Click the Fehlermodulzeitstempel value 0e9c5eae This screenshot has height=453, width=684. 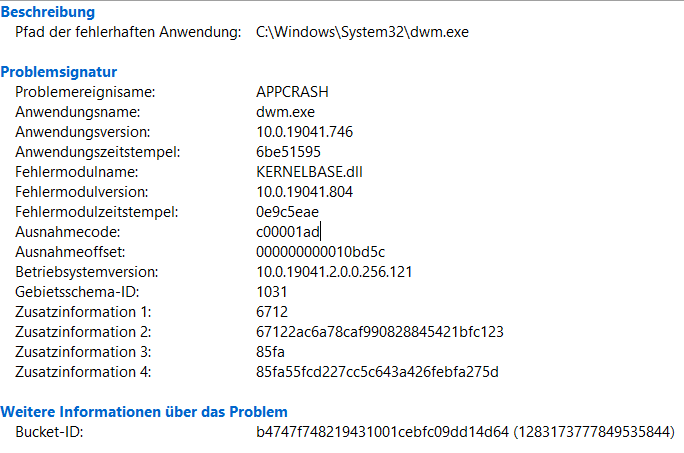tap(287, 212)
